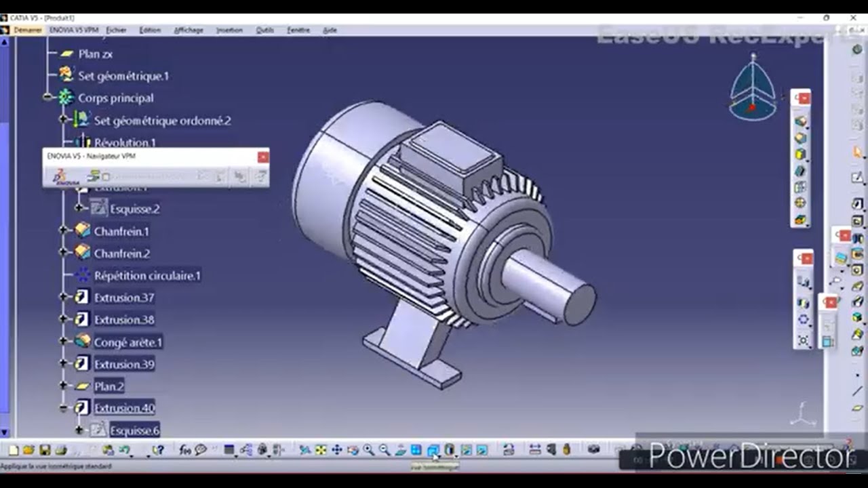The width and height of the screenshot is (868, 488).
Task: Close the dress-up features floating toolbar
Action: click(804, 98)
